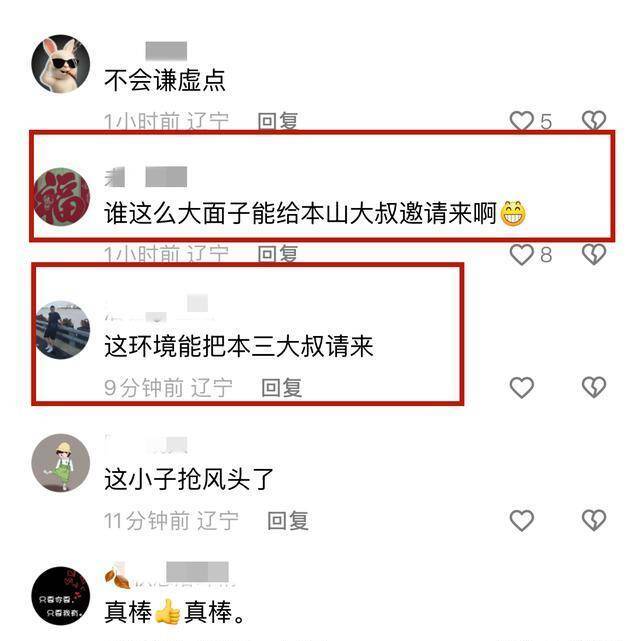Reply to the 本山大叔邀请来 comment
This screenshot has height=641, width=640.
tap(277, 254)
